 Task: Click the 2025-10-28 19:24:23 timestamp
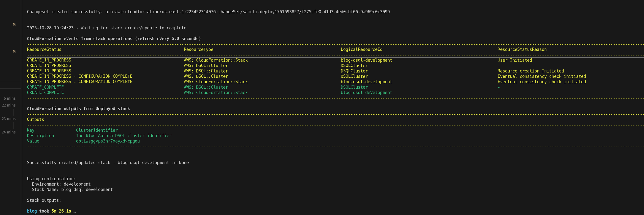(50, 28)
